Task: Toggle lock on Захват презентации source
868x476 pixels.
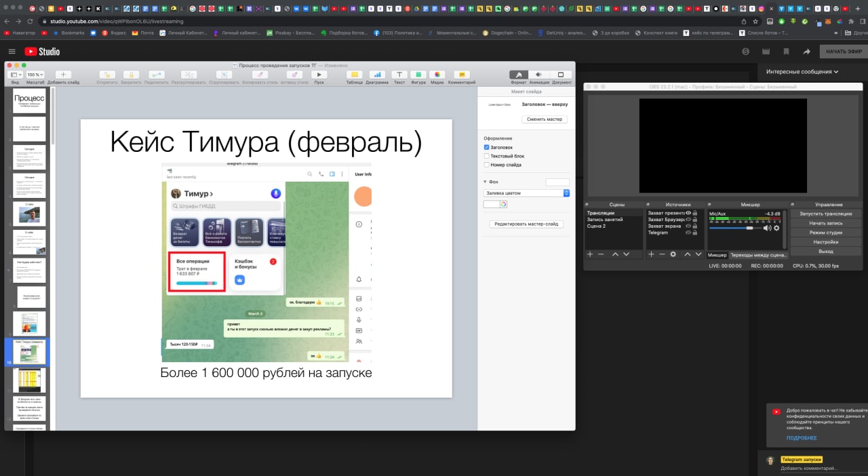Action: [695, 213]
